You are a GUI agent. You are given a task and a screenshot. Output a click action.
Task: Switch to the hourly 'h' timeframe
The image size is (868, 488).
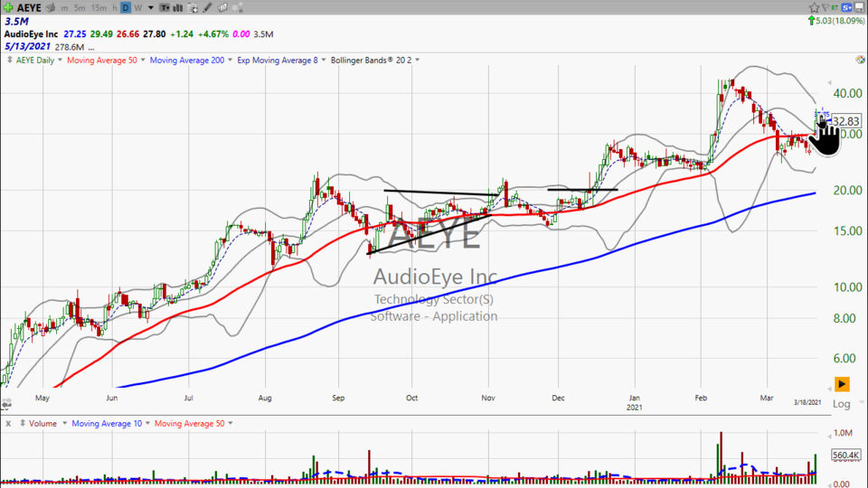pyautogui.click(x=115, y=8)
